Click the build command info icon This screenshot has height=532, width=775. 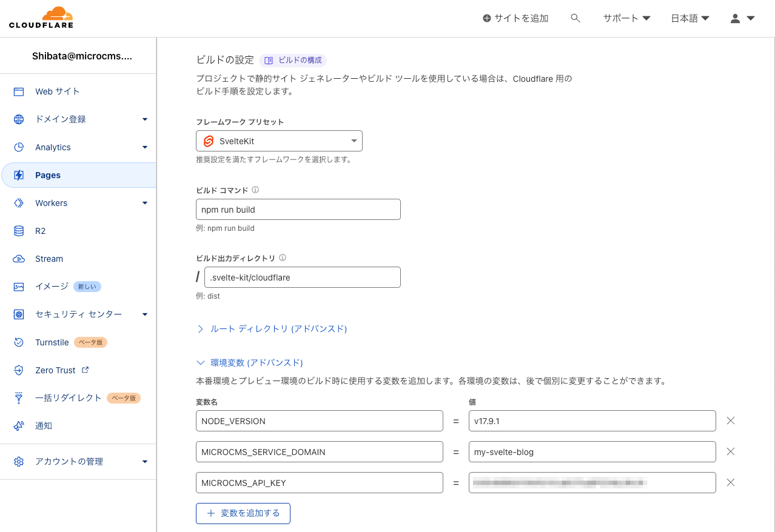(255, 190)
